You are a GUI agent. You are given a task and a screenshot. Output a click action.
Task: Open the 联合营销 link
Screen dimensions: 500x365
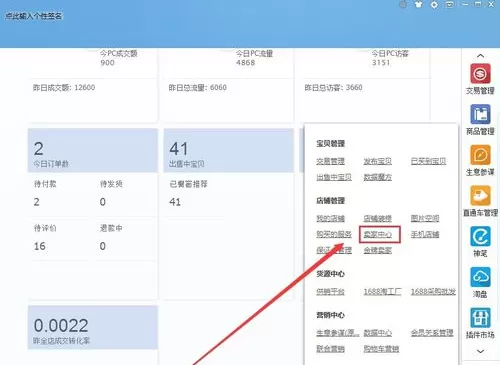pyautogui.click(x=330, y=349)
